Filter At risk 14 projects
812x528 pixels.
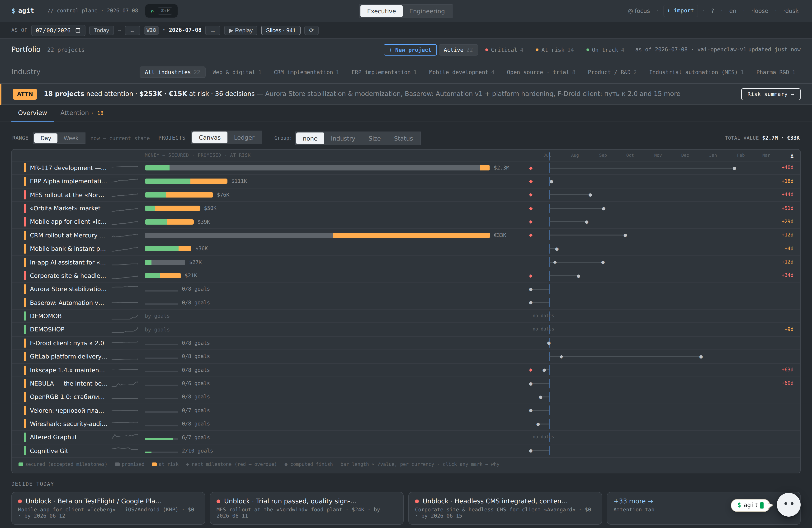click(554, 50)
